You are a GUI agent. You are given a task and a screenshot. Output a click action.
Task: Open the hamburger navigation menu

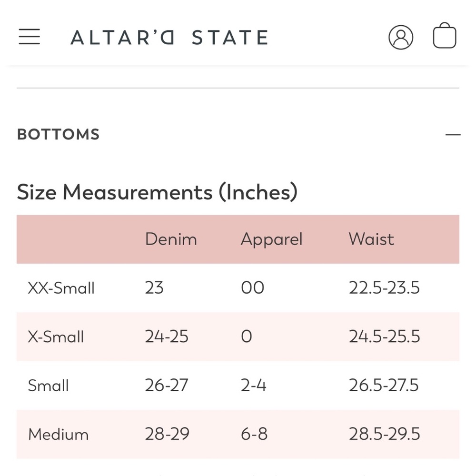click(29, 37)
